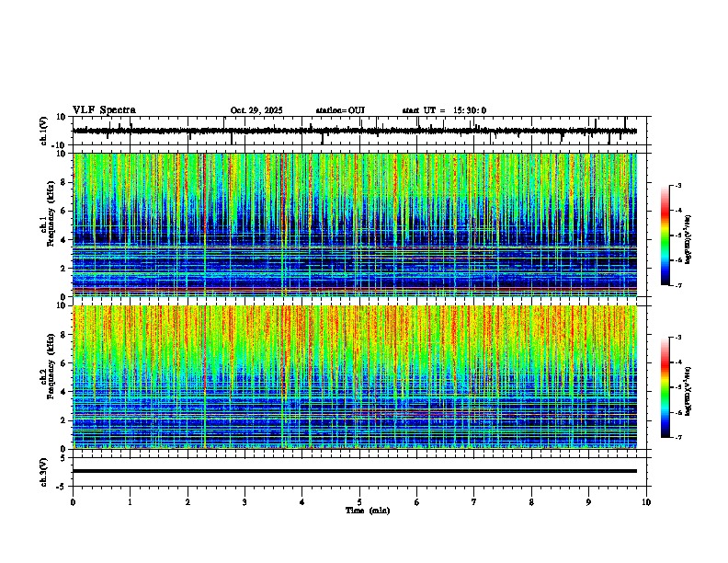
Task: Click the "start UT = 15:30:0" header text
Action: coord(444,110)
